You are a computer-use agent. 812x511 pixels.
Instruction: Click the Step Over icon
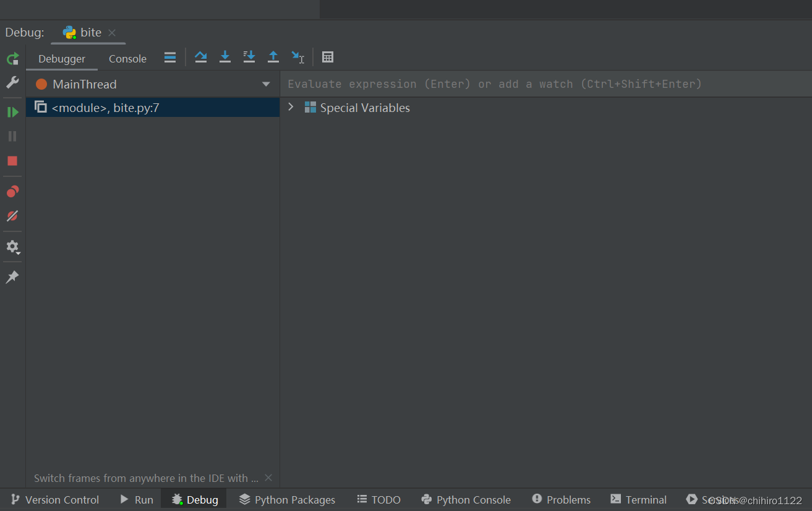point(200,56)
